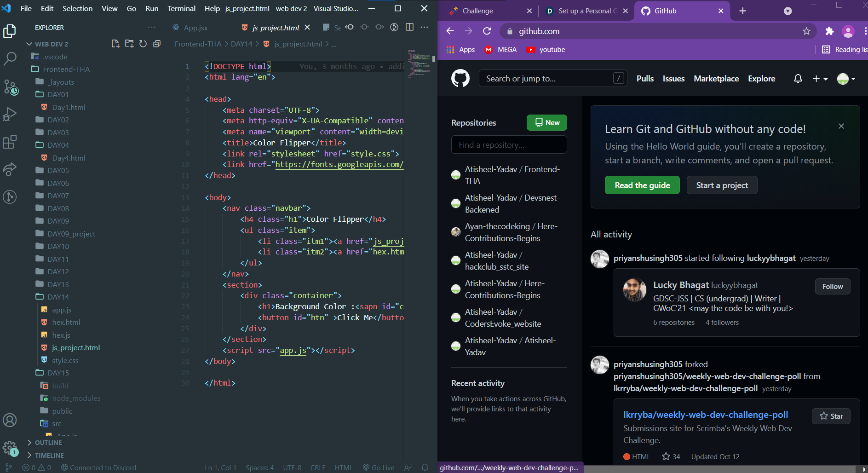Open Explorer views and more actions ellipsis

pos(152,27)
